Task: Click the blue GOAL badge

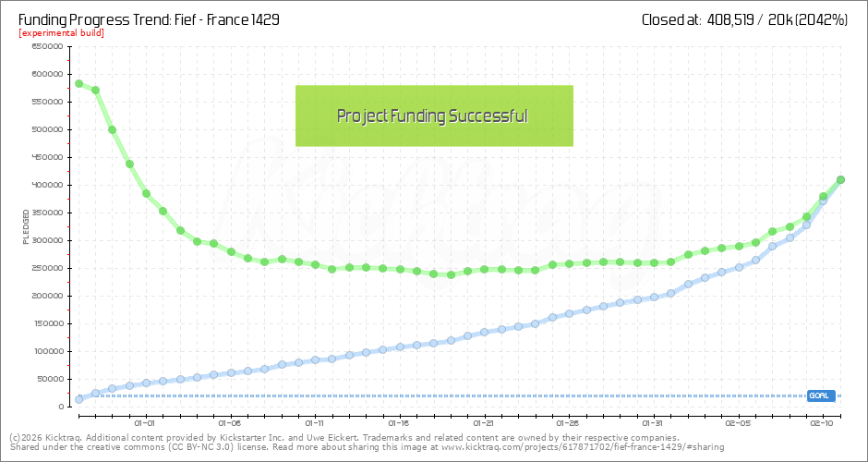Action: pos(820,395)
